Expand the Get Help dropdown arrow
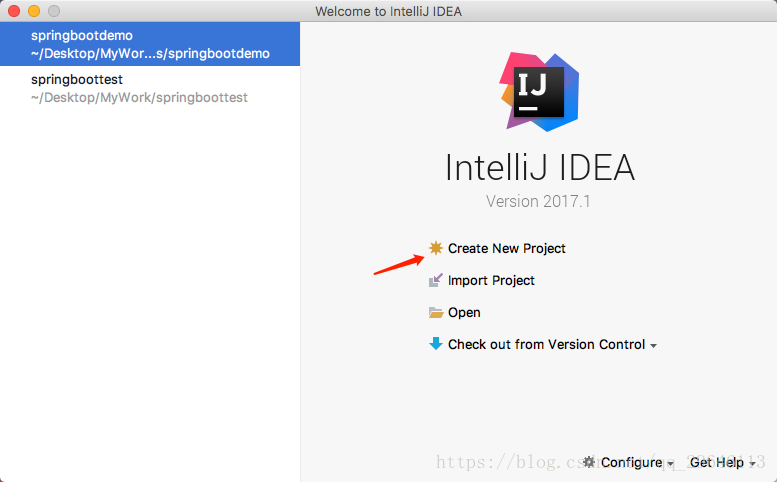This screenshot has height=482, width=777. pos(752,464)
